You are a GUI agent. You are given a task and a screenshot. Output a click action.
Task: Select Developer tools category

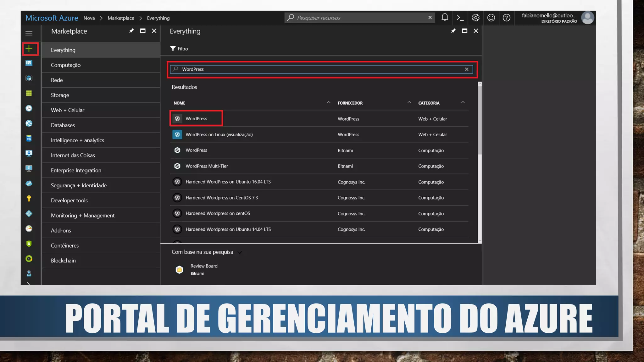tap(101, 200)
